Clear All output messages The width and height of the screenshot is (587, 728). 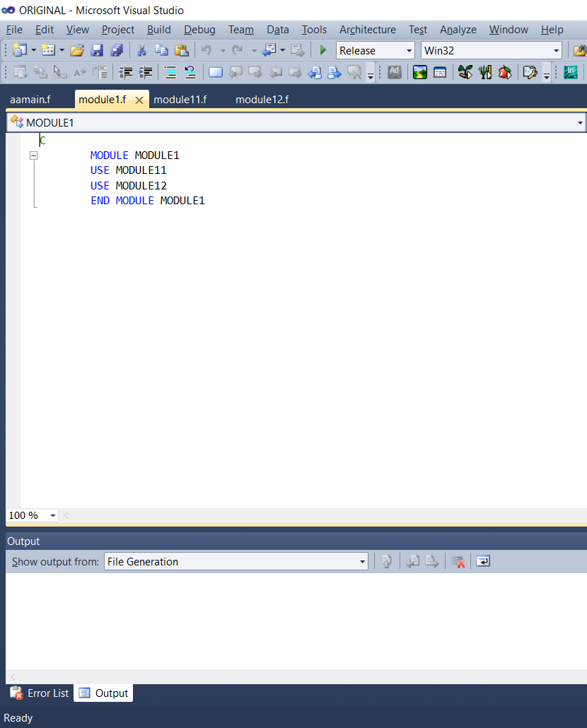point(457,560)
